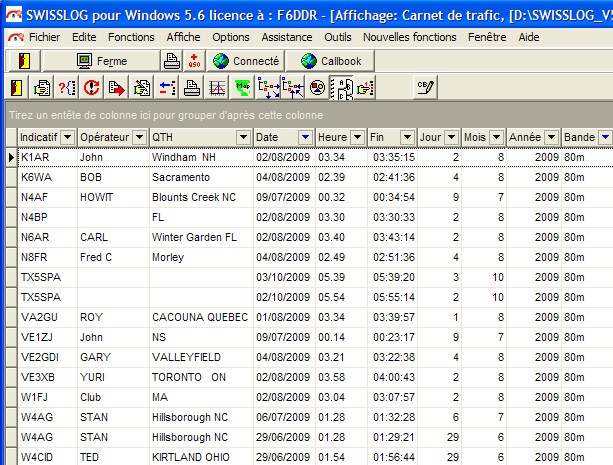613x465 pixels.
Task: Click the printer icon beside Ferme
Action: [172, 61]
